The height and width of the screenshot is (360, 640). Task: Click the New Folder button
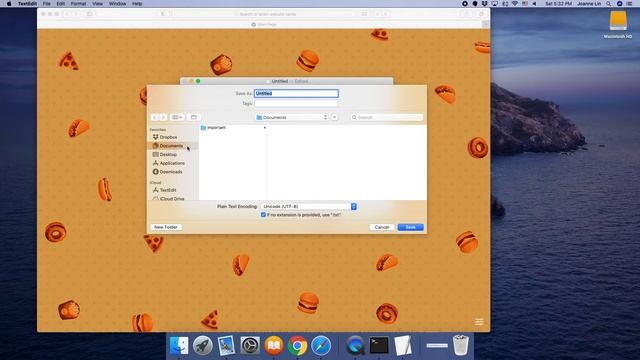click(x=166, y=227)
